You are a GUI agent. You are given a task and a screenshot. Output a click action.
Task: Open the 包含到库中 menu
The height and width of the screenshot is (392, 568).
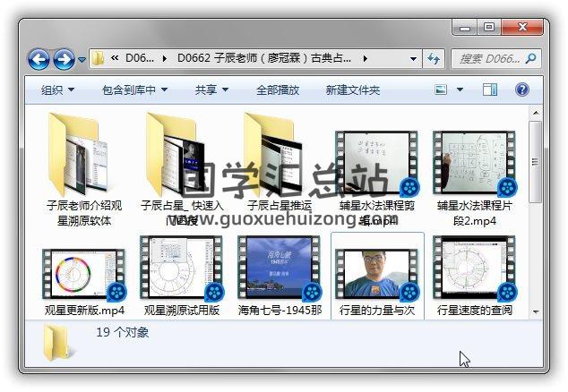pos(134,89)
